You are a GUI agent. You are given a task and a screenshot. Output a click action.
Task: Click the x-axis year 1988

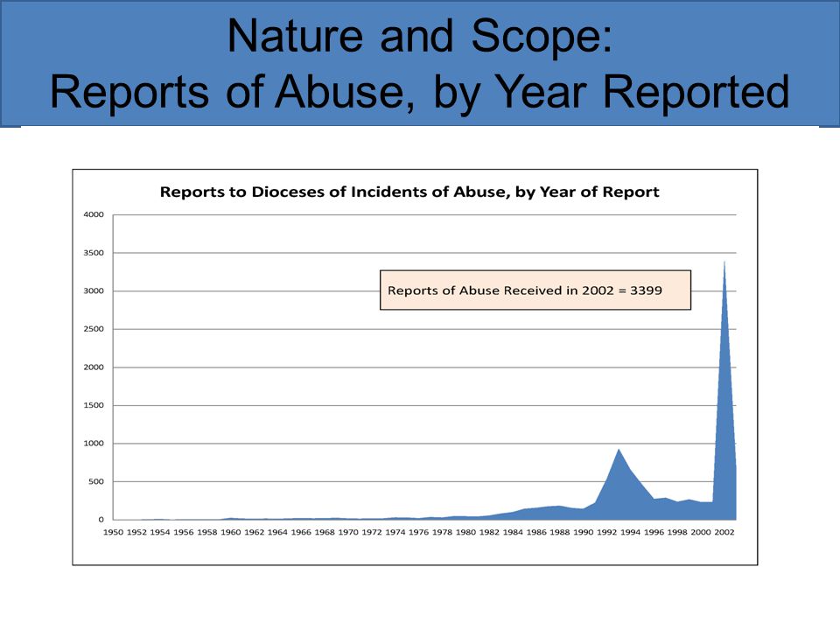(560, 532)
